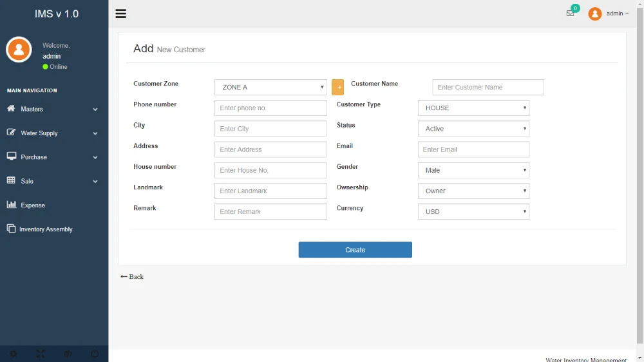Image resolution: width=644 pixels, height=362 pixels.
Task: Click the blue Create button
Action: (355, 250)
